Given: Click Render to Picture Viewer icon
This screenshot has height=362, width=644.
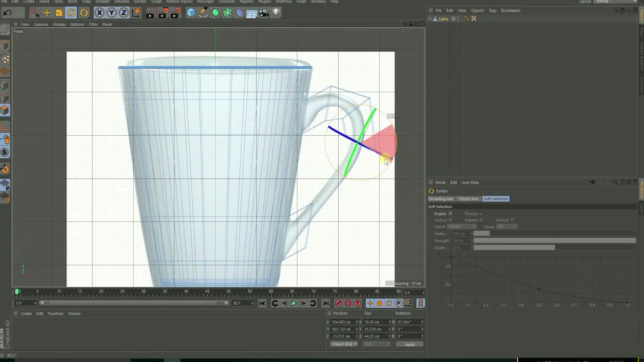Looking at the screenshot, I should [163, 13].
